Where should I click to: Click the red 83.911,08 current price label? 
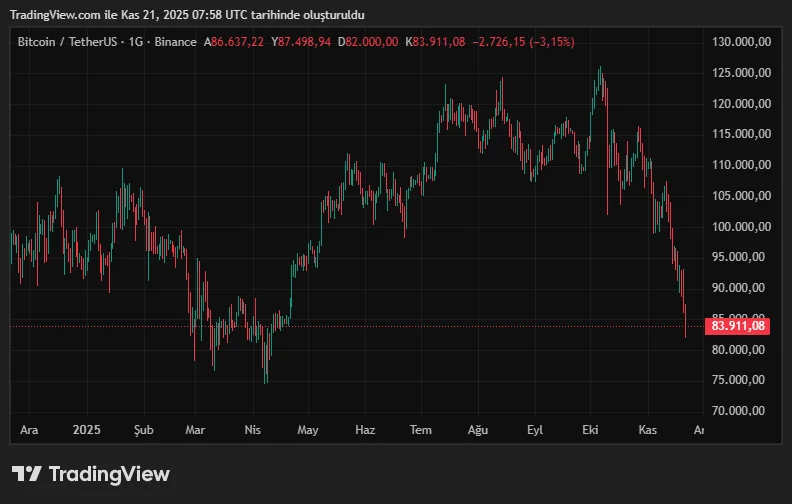(x=739, y=326)
